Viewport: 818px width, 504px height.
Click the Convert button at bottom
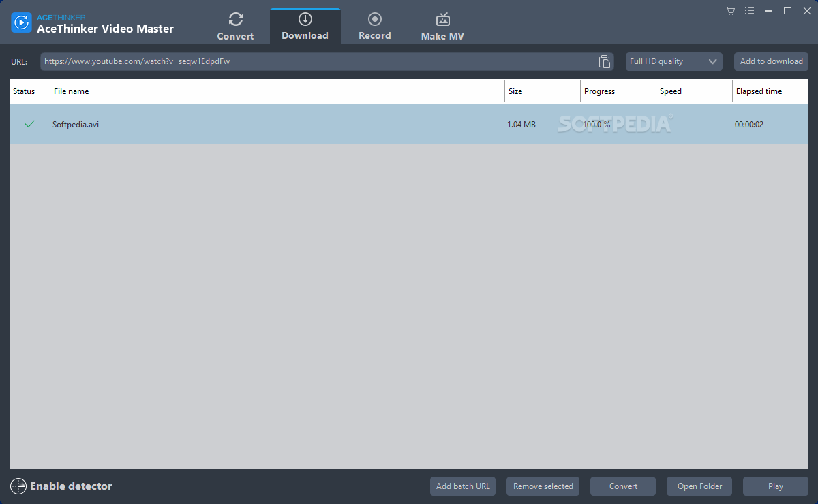623,486
